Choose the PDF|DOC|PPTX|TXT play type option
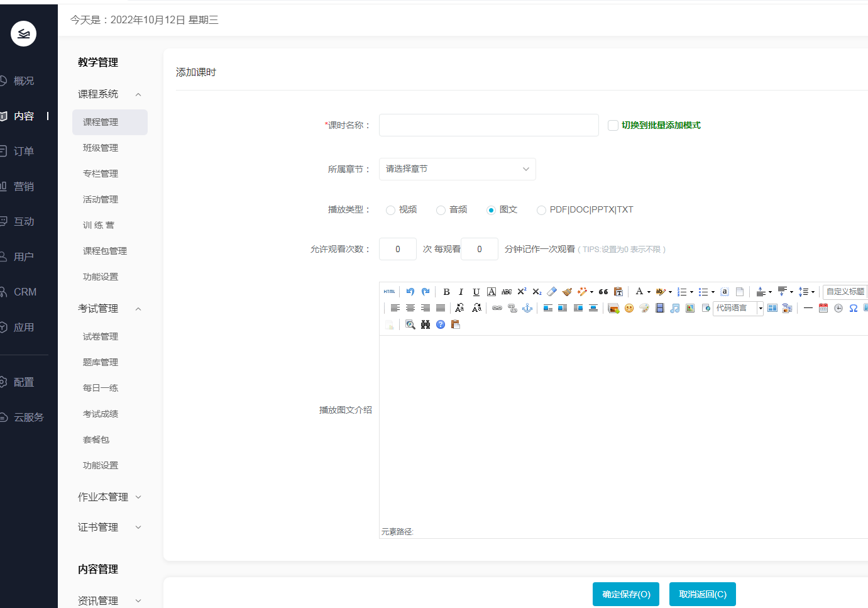 point(541,210)
